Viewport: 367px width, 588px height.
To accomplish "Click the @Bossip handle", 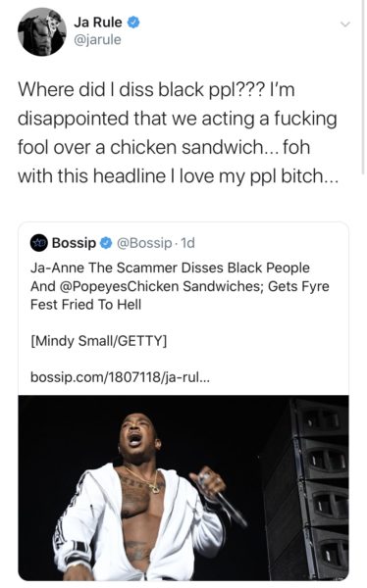I will click(144, 243).
